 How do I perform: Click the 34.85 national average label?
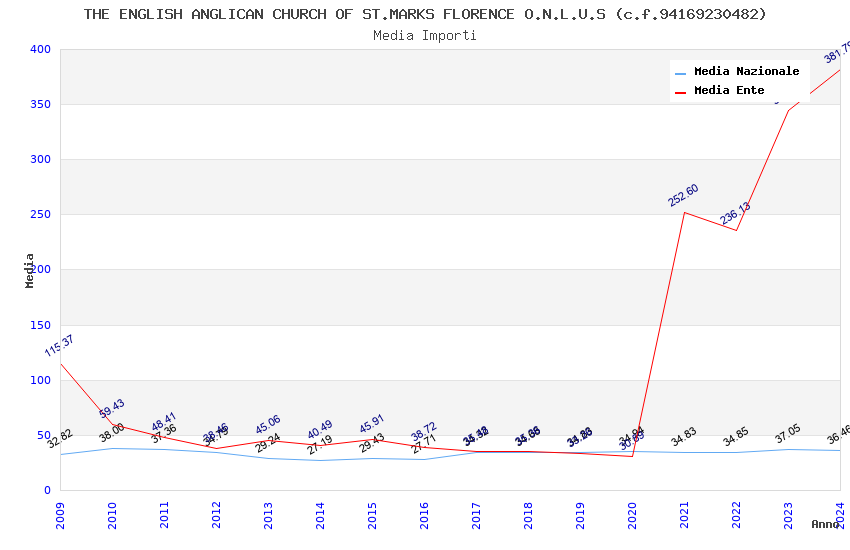(736, 437)
